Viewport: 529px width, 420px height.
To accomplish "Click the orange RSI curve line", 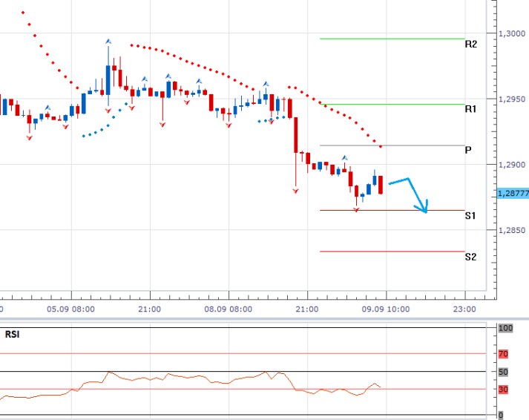I will pos(189,377).
